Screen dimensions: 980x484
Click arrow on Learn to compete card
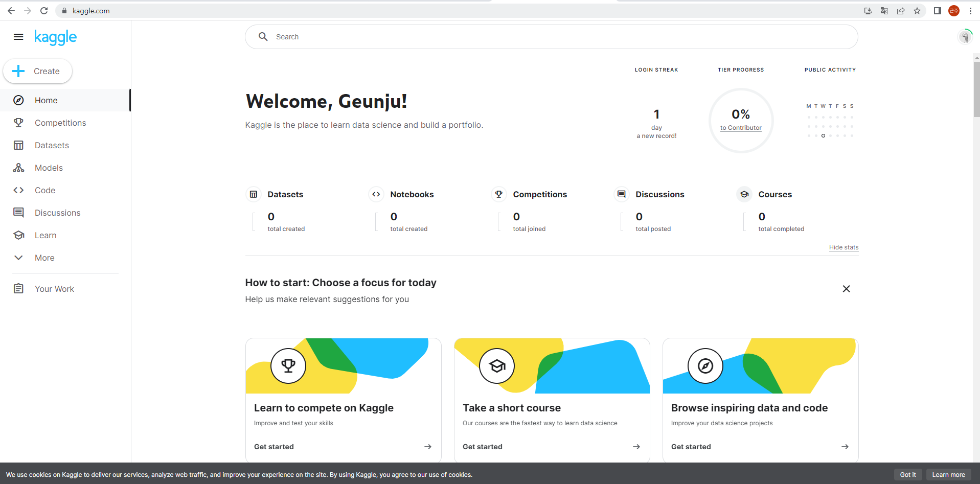point(428,447)
